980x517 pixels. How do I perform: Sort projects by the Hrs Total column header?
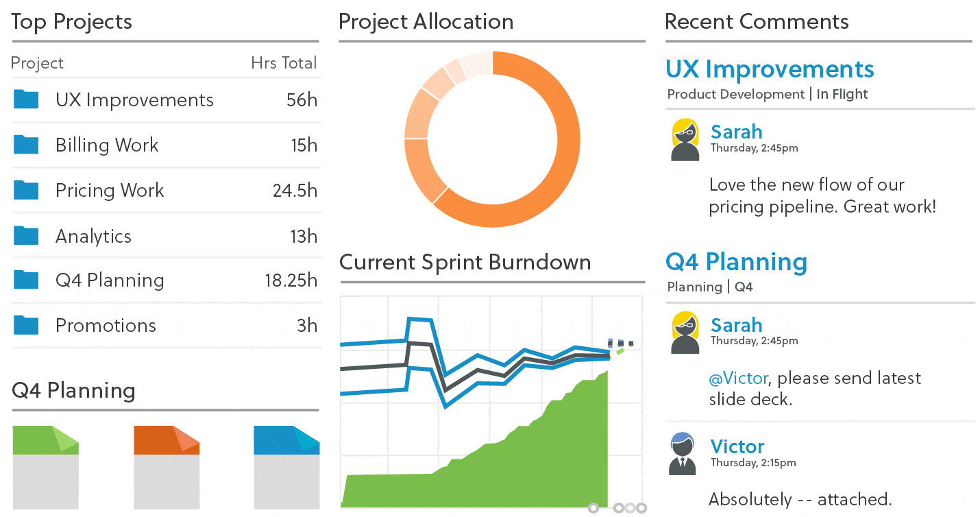click(x=284, y=62)
